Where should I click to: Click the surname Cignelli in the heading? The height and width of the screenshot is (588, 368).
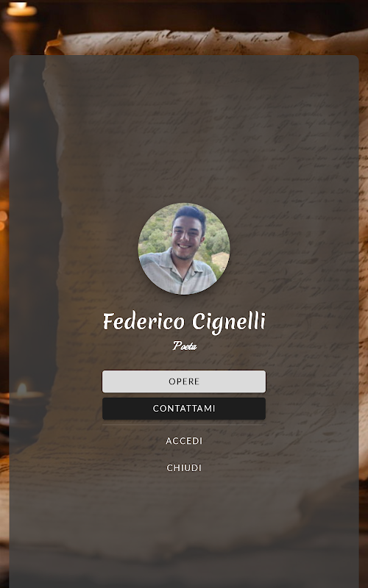pos(229,323)
